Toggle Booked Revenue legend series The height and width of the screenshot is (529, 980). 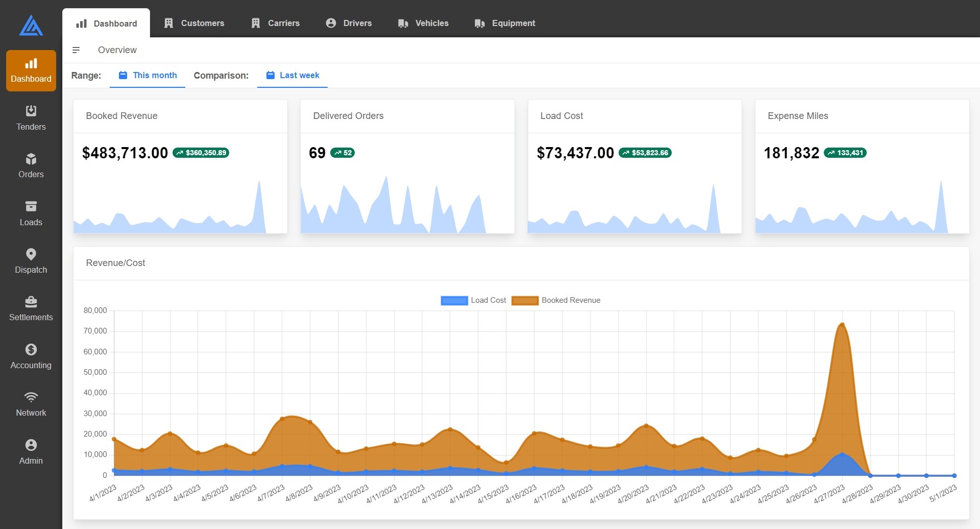click(556, 300)
